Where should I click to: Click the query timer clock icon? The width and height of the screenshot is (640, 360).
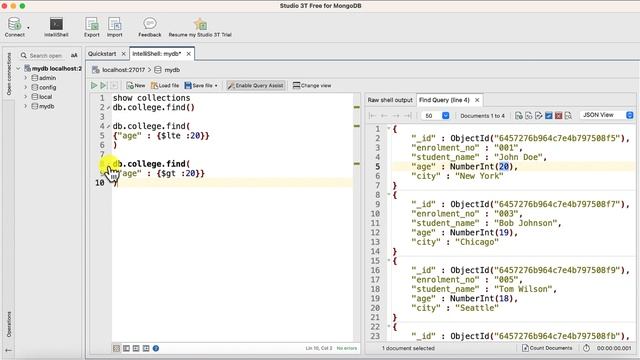click(x=586, y=348)
